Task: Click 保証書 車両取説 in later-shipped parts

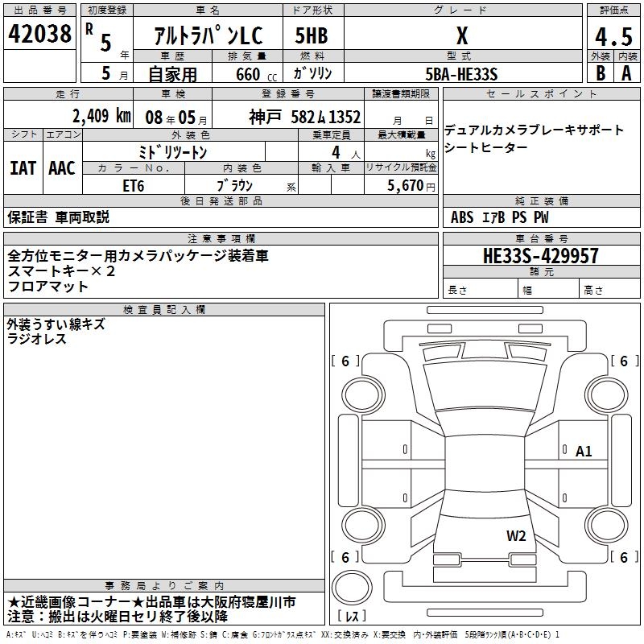Action: point(58,217)
